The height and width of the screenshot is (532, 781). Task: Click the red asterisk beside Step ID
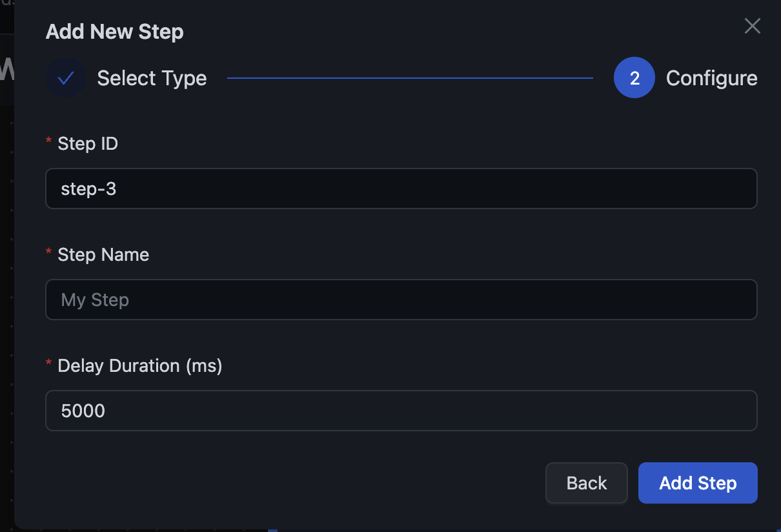point(49,142)
